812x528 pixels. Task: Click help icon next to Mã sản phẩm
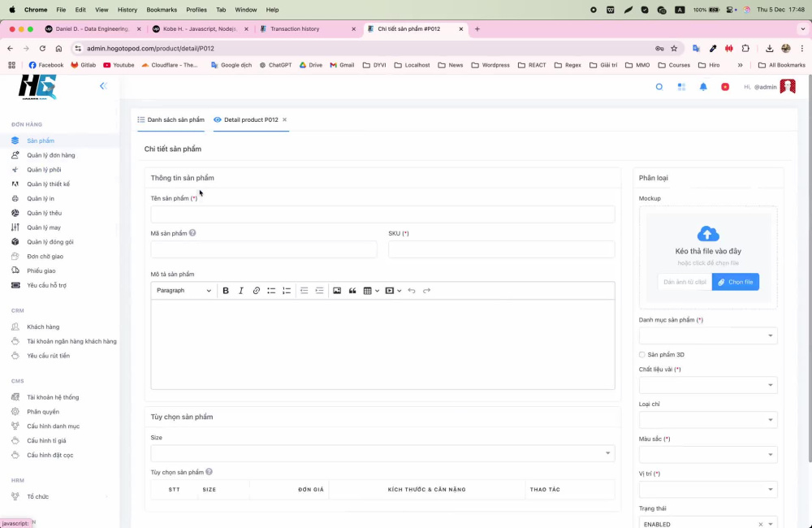coord(192,233)
